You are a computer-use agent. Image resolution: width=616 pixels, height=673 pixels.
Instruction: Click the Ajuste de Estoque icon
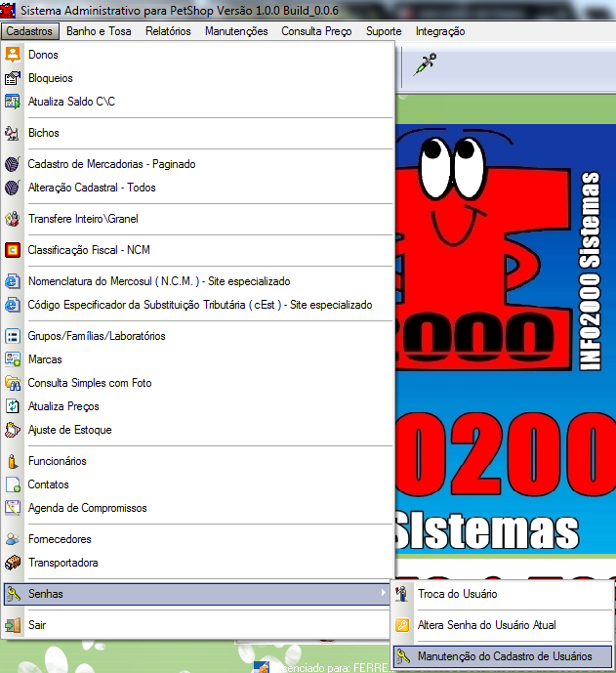[x=13, y=430]
